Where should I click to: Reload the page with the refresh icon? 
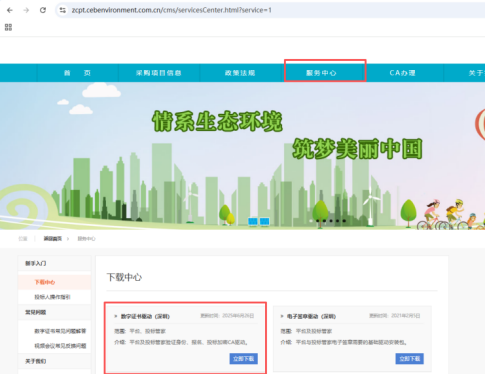(x=43, y=10)
